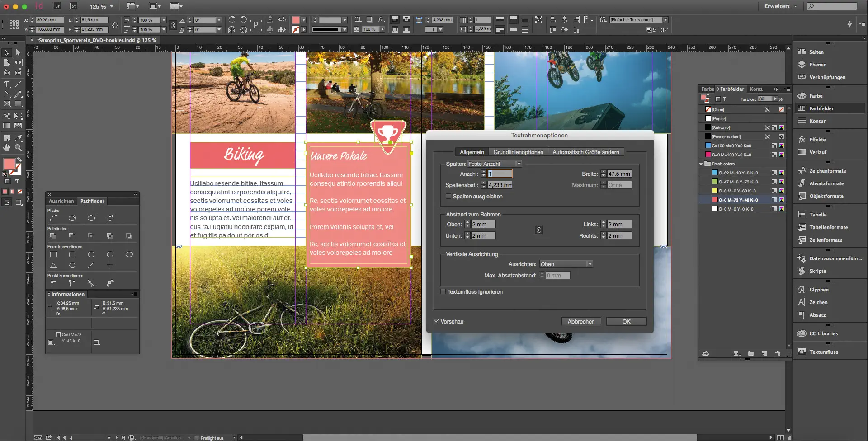
Task: Open the CC Libraries panel
Action: [823, 333]
